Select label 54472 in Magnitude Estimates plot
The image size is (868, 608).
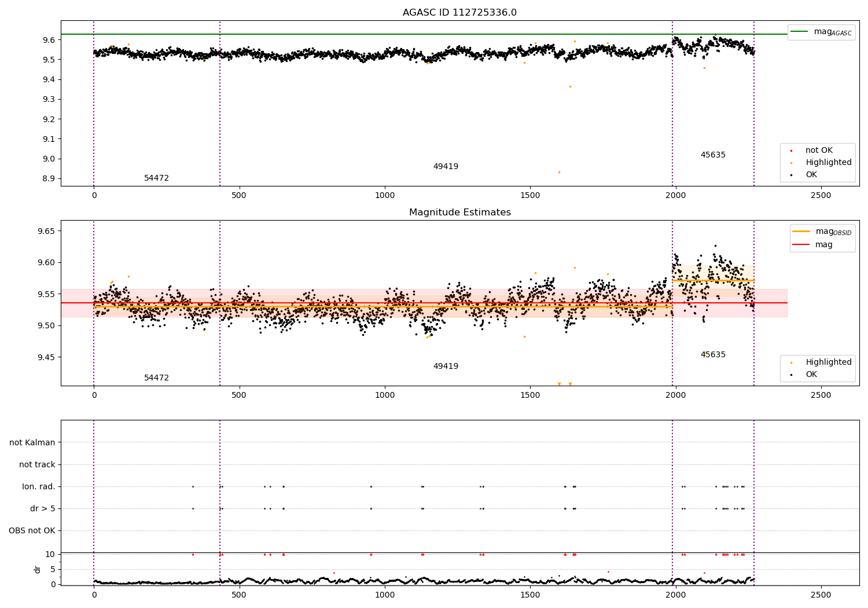[x=156, y=378]
